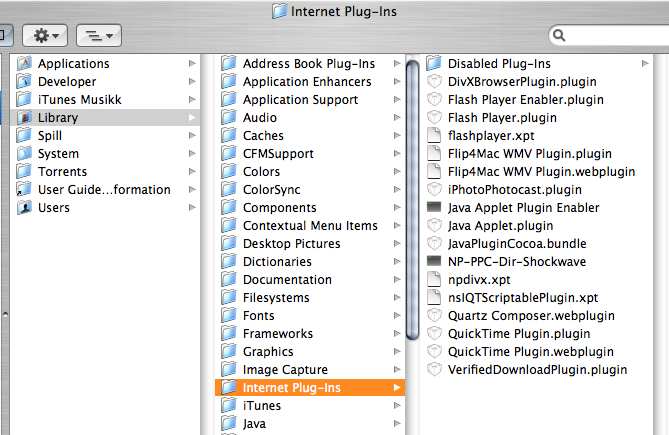Viewport: 669px width, 435px height.
Task: Select the Users folder icon
Action: point(24,208)
